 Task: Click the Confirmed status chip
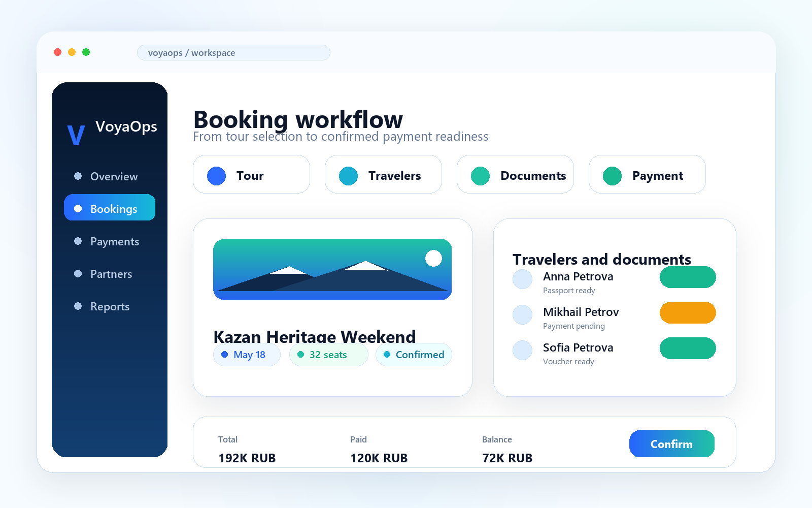pos(414,355)
